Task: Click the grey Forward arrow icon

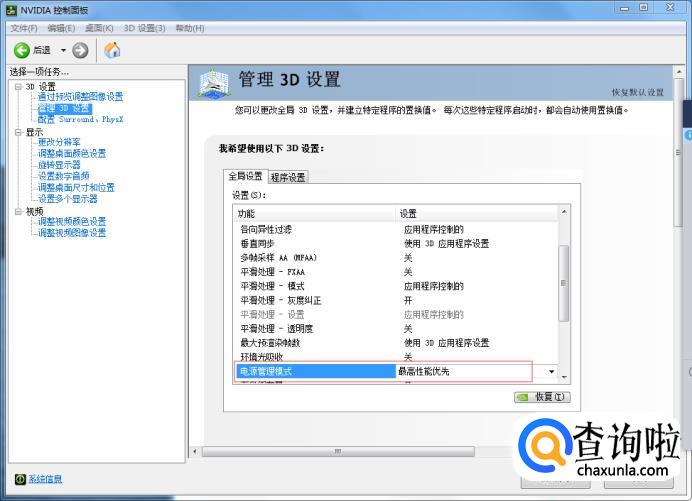Action: [x=80, y=50]
